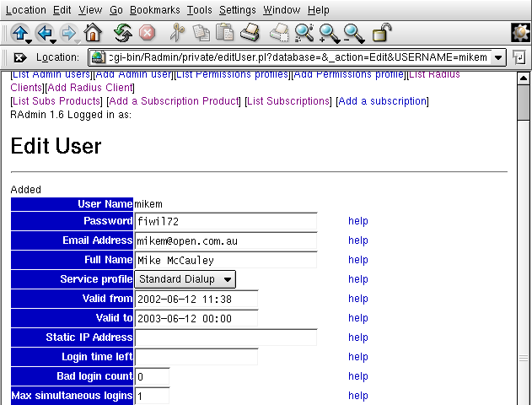Follow the Add Radius Client link
Viewport: 532px width, 405px height.
(x=90, y=88)
